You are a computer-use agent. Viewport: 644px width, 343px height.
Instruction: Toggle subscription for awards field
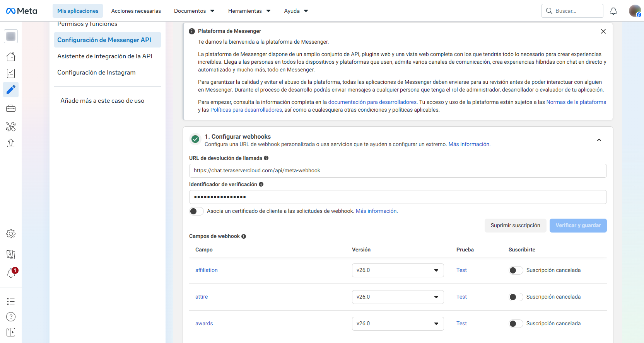516,324
